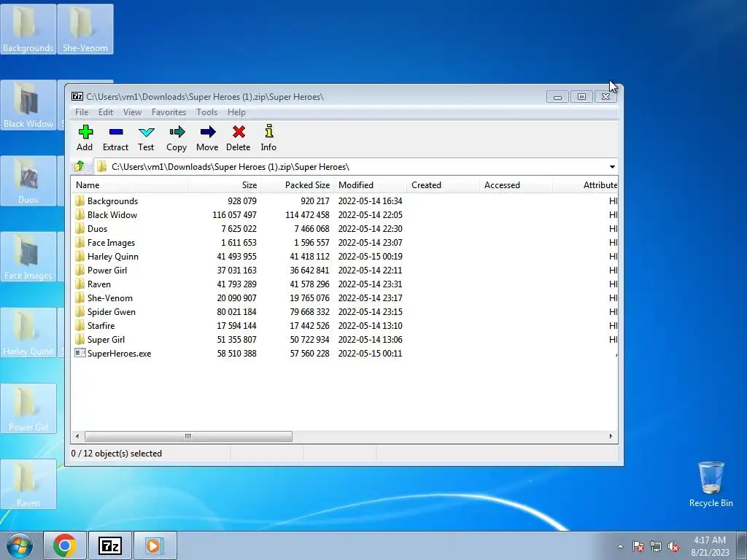
Task: Click the taskbar clock showing 4:17 AM
Action: pos(710,545)
